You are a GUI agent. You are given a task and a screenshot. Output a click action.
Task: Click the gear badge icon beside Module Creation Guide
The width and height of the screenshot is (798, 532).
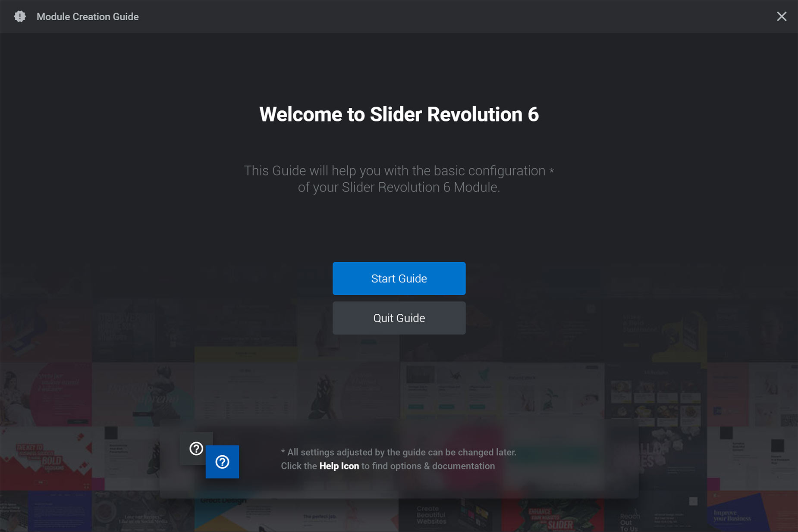(20, 16)
